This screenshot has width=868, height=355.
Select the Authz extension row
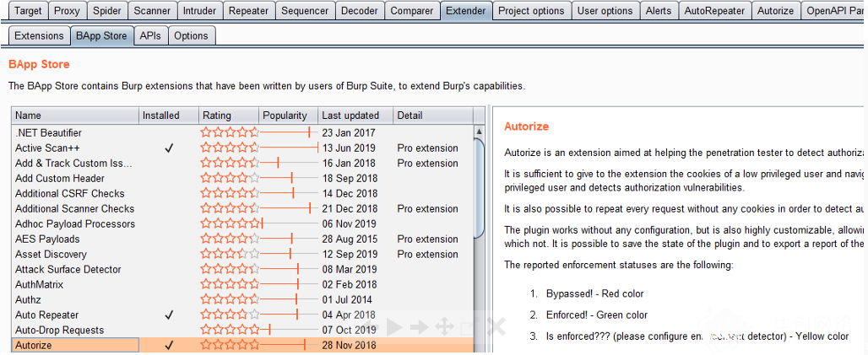[242, 300]
